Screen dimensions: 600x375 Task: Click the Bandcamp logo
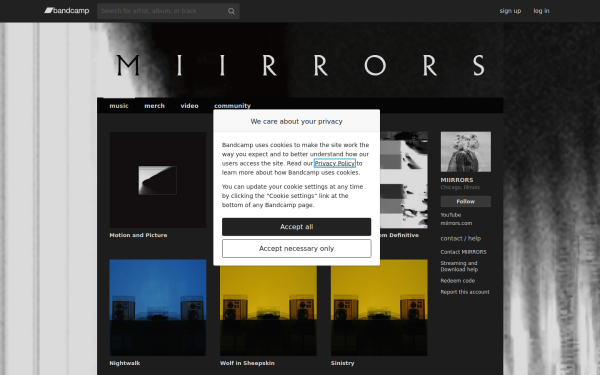(67, 11)
